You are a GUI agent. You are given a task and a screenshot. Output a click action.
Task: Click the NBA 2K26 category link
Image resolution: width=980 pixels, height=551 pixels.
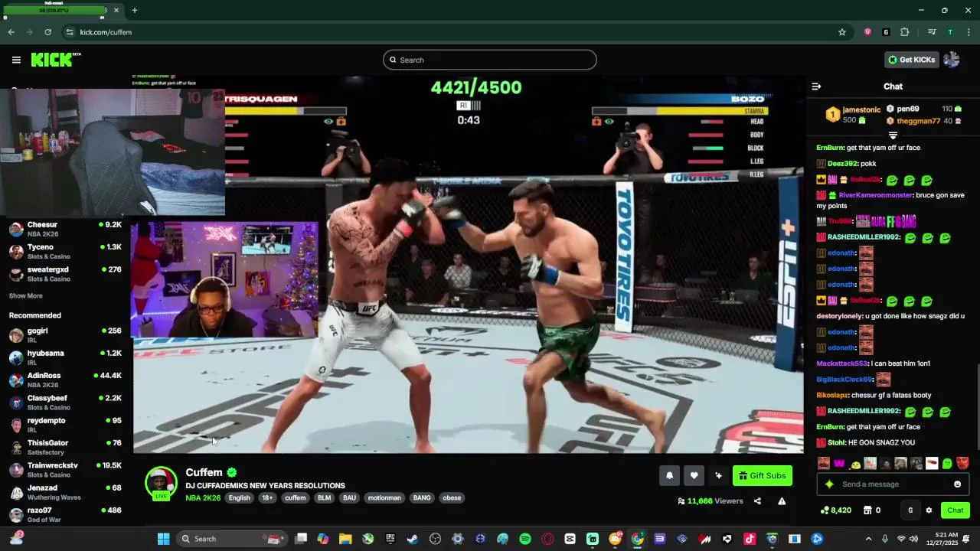203,497
